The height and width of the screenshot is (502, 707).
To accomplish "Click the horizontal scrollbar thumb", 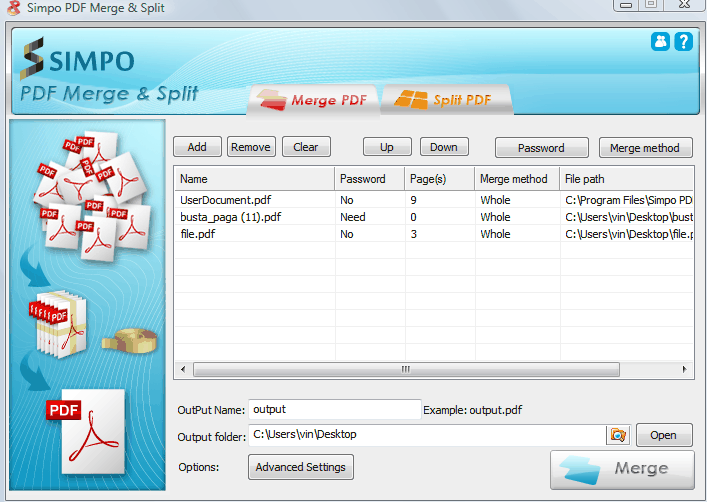I will click(x=406, y=369).
